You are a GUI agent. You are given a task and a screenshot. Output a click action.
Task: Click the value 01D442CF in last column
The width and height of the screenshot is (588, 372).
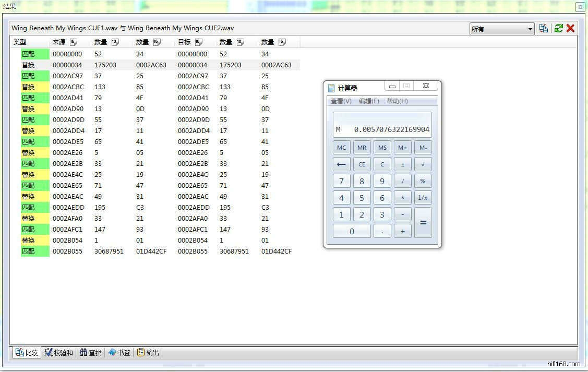pyautogui.click(x=277, y=251)
